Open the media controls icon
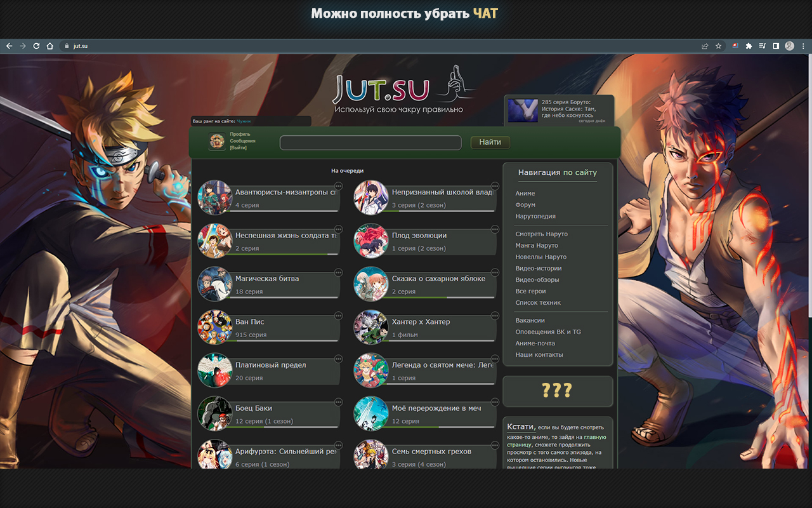 coord(762,46)
